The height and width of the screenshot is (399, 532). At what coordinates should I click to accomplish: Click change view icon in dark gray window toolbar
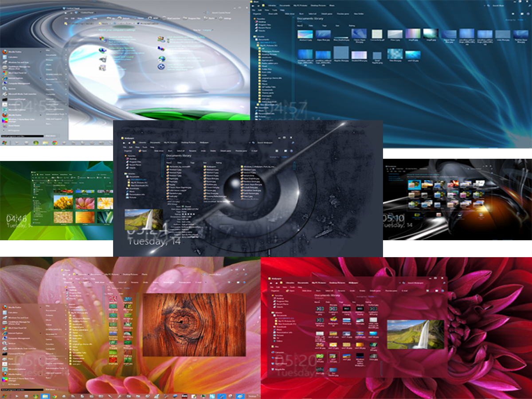pyautogui.click(x=277, y=151)
